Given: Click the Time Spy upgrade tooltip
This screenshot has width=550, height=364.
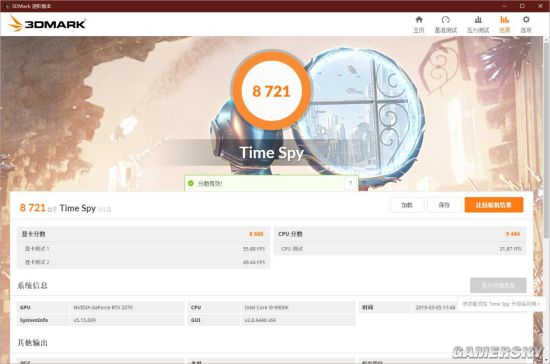Looking at the screenshot, I should (x=501, y=304).
